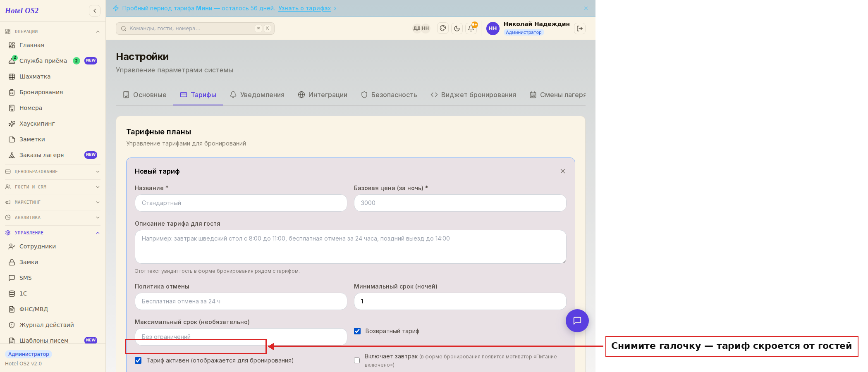The image size is (868, 372).
Task: Switch to Основные tab
Action: click(x=145, y=95)
